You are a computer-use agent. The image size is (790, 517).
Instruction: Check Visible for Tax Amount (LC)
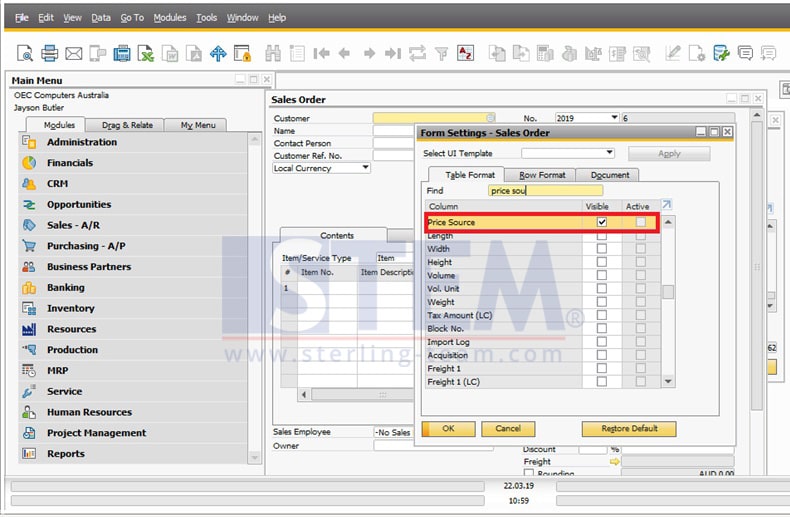(602, 315)
